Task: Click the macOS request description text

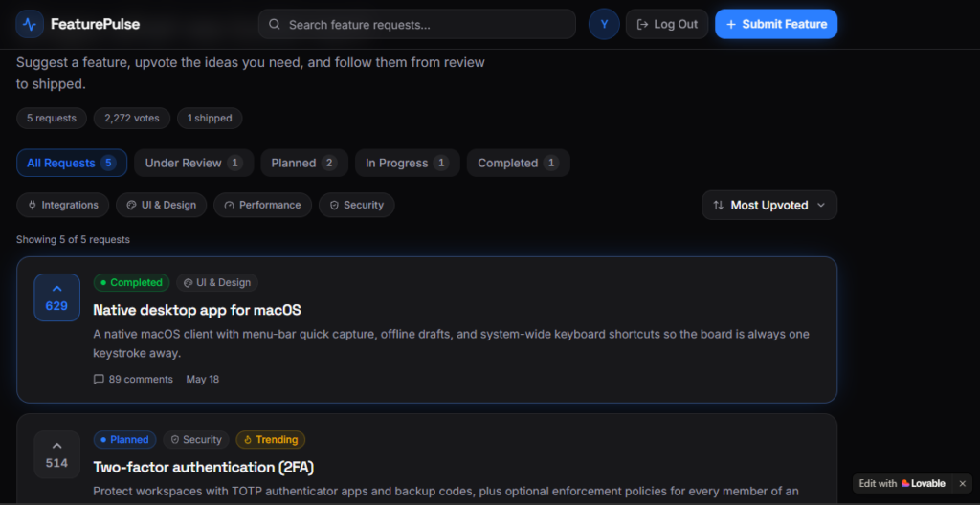Action: pos(452,343)
